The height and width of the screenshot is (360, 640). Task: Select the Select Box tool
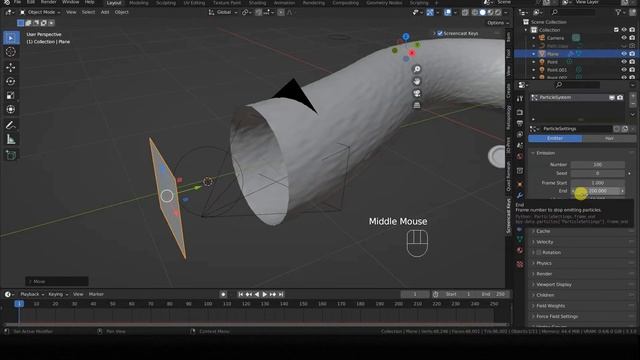(x=11, y=38)
